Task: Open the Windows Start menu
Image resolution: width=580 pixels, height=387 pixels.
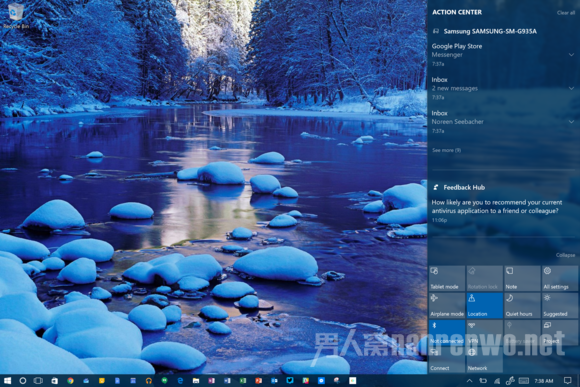Action: [7, 380]
